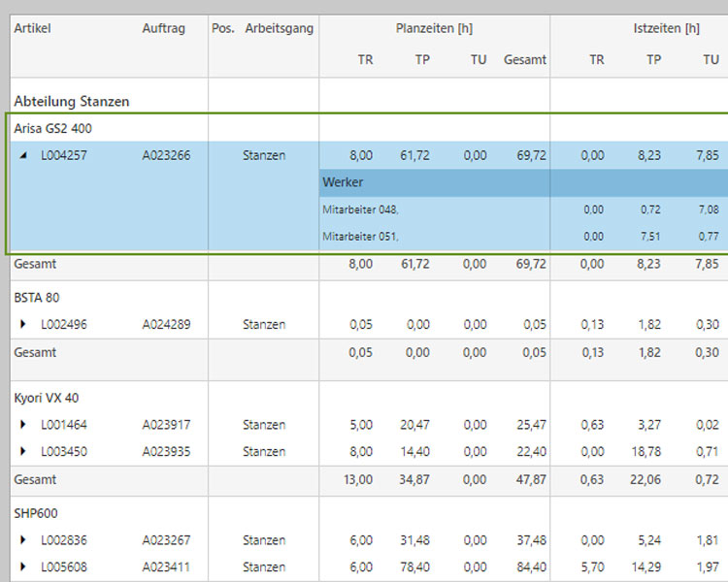Click planned TP value 20,47 for L001464
The image size is (728, 582).
coord(414,425)
